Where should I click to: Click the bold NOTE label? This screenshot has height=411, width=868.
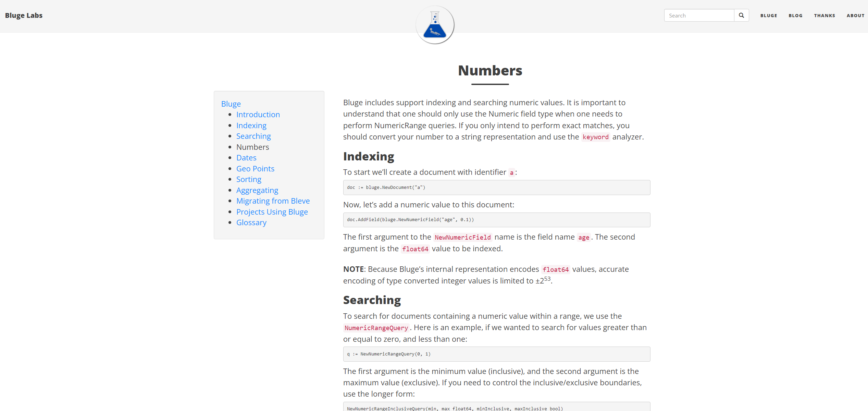pos(354,269)
